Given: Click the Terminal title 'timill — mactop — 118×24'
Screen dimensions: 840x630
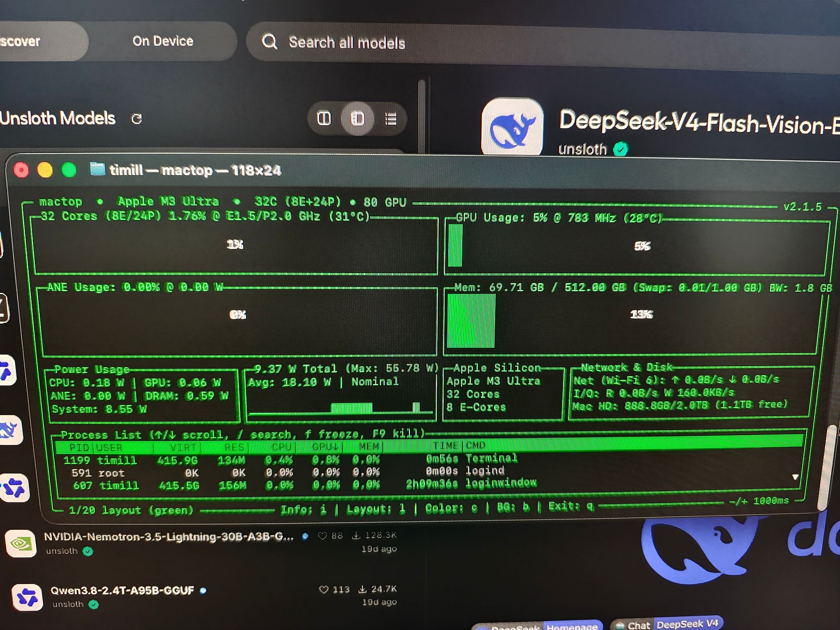Looking at the screenshot, I should click(x=195, y=170).
